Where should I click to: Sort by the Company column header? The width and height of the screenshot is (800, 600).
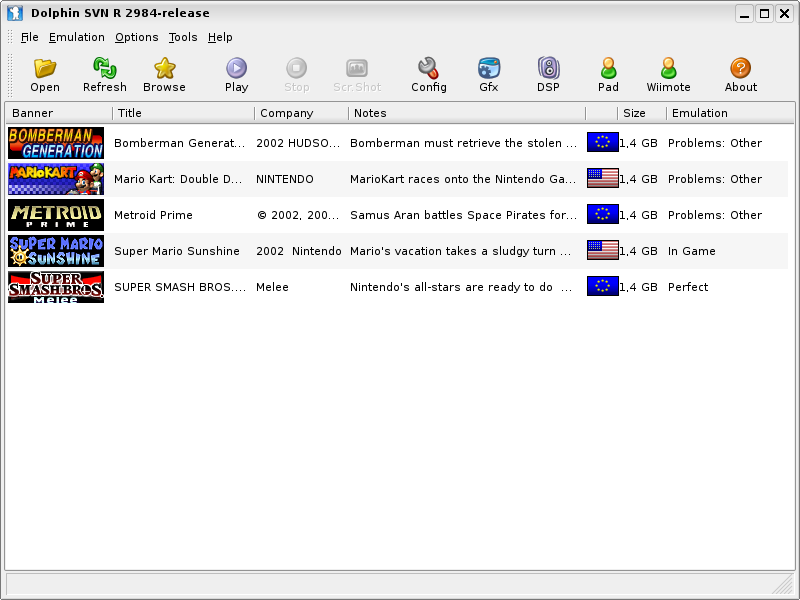pyautogui.click(x=302, y=113)
